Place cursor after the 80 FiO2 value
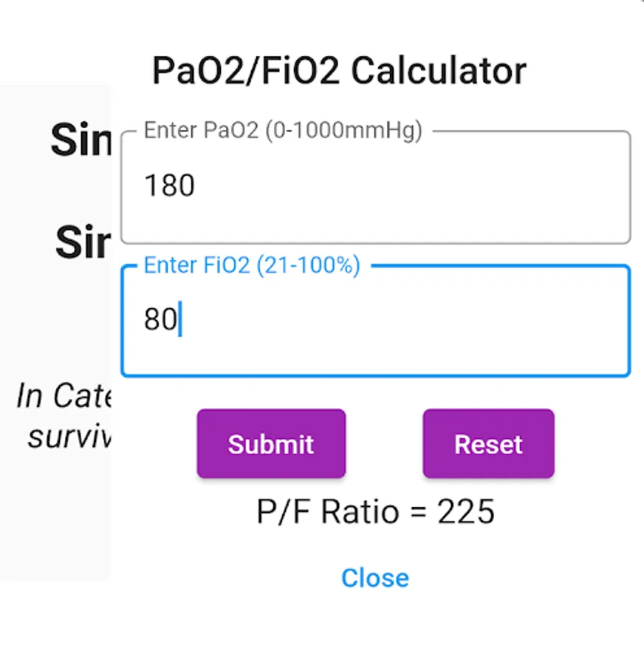 179,321
